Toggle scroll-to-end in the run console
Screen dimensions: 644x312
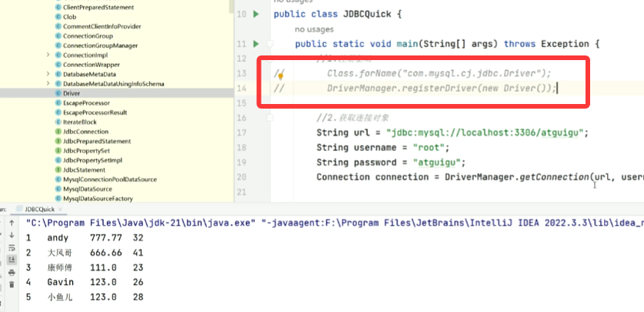click(x=12, y=260)
